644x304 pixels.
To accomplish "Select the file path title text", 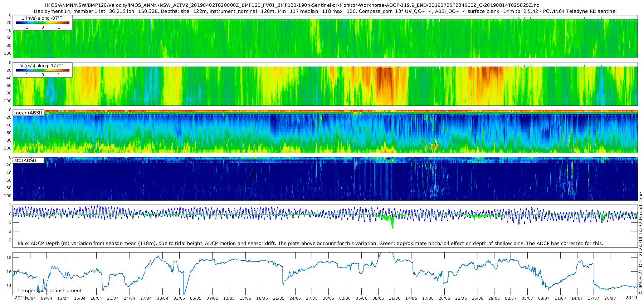I will pos(292,5).
